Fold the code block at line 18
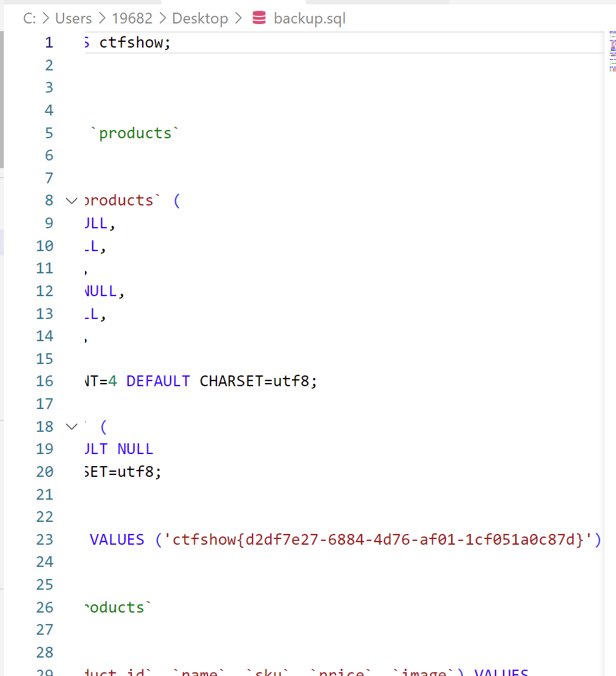 coord(71,426)
